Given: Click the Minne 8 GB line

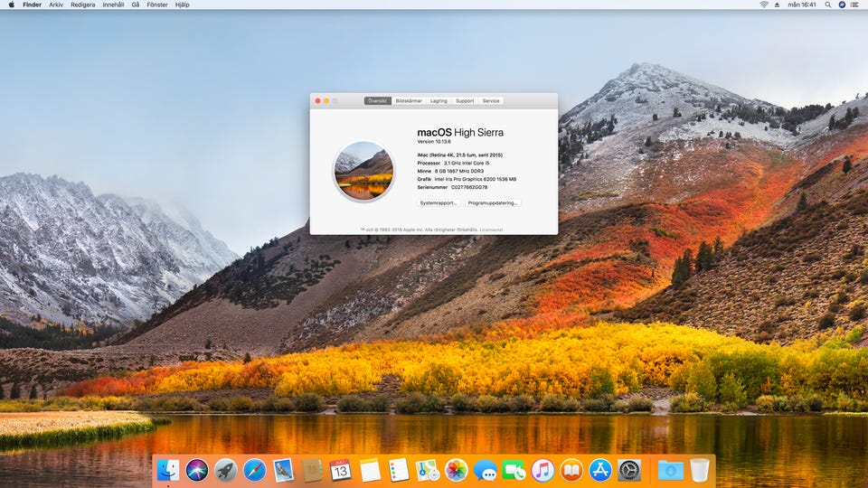Looking at the screenshot, I should pos(450,171).
